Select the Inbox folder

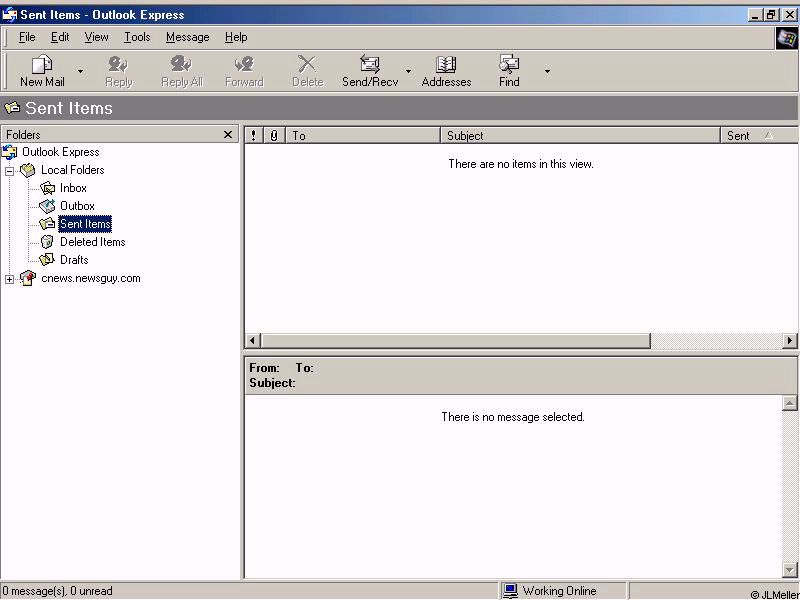[x=73, y=188]
